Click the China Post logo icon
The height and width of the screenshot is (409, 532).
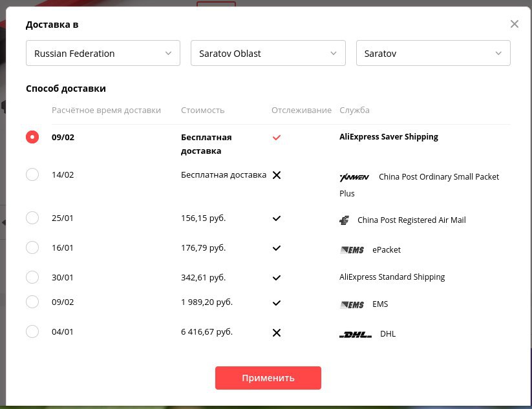[x=344, y=220]
